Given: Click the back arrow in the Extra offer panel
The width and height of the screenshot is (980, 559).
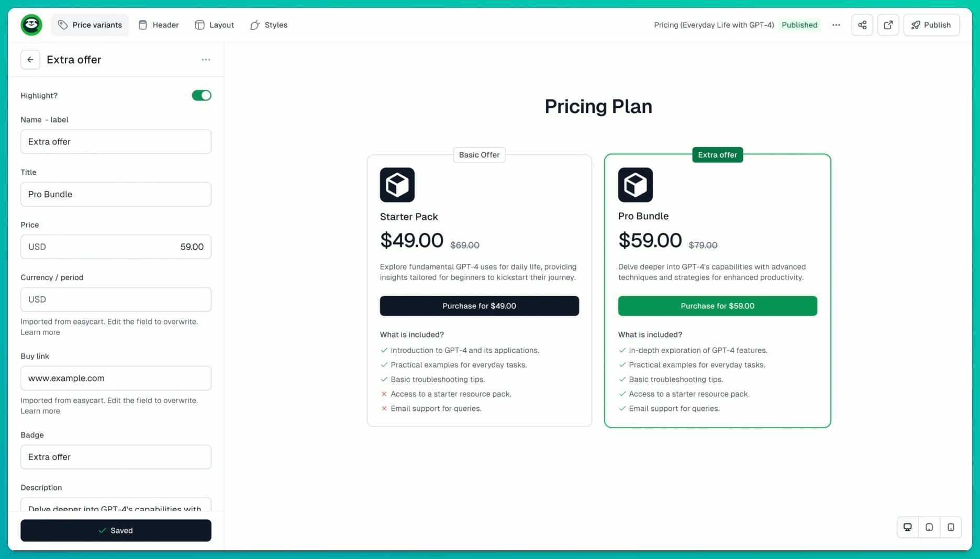Looking at the screenshot, I should [30, 59].
